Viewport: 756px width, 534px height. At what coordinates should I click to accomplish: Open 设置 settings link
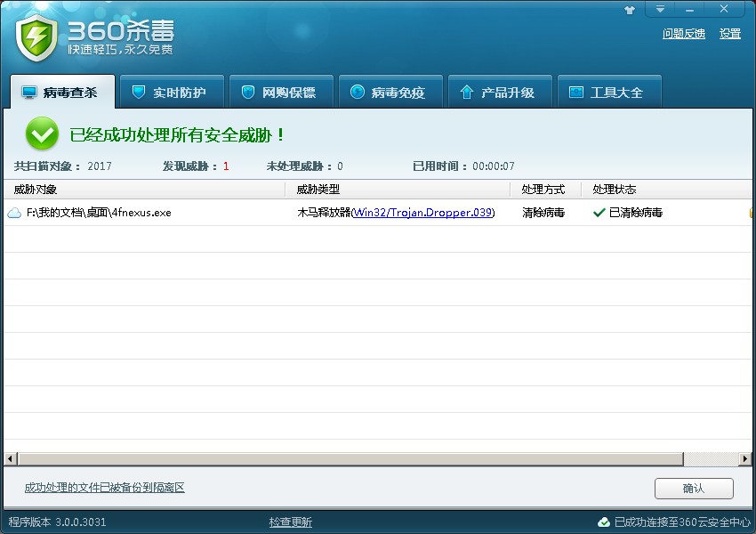coord(730,34)
